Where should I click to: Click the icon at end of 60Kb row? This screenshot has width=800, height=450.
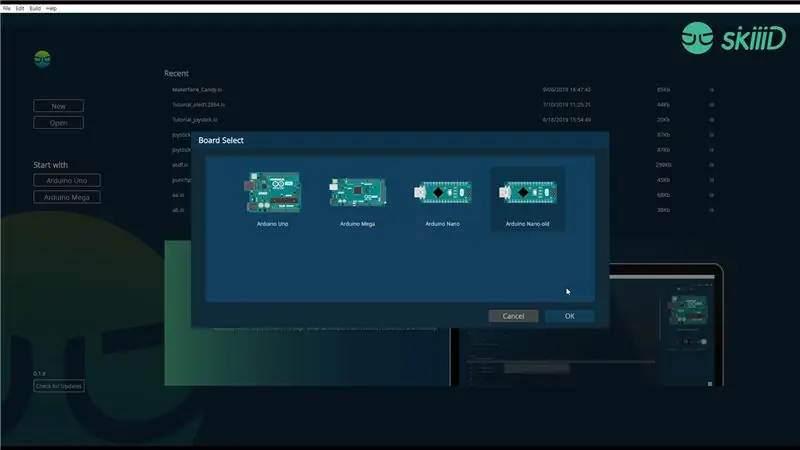click(711, 195)
